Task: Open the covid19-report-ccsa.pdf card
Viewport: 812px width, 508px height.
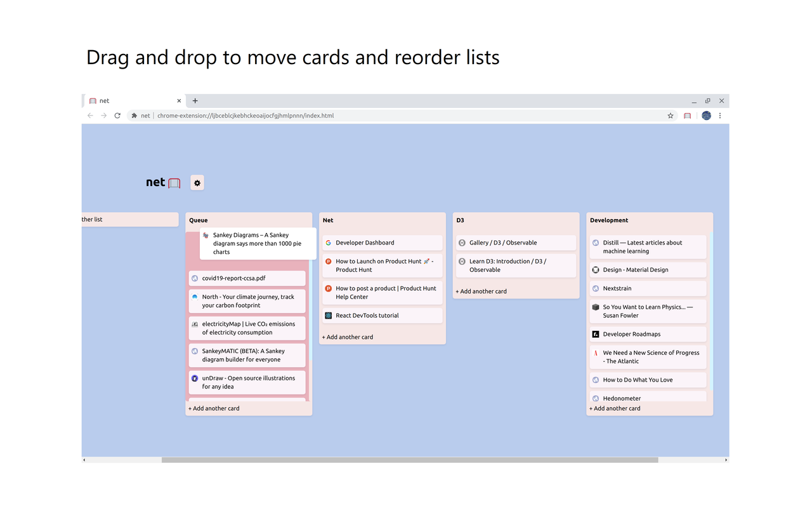Action: click(x=247, y=278)
